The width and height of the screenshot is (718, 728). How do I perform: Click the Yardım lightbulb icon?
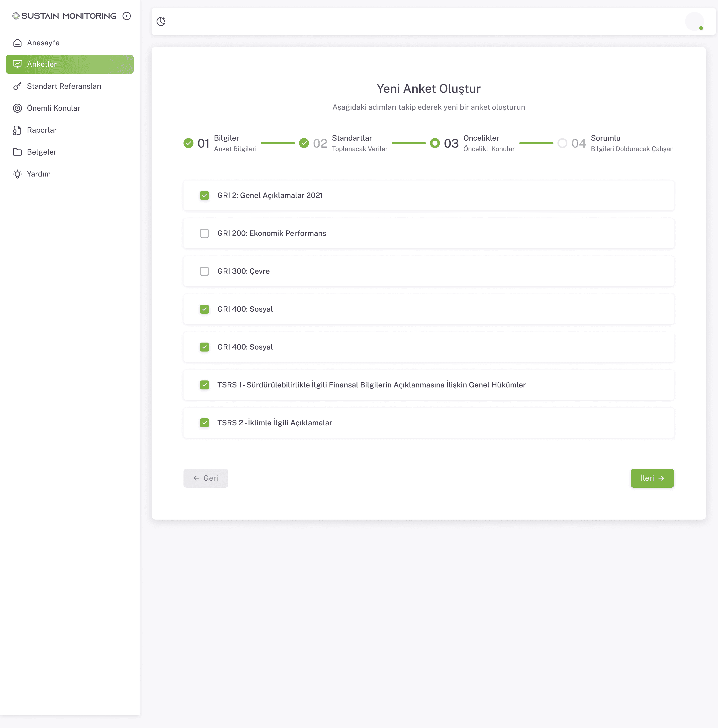click(x=17, y=174)
